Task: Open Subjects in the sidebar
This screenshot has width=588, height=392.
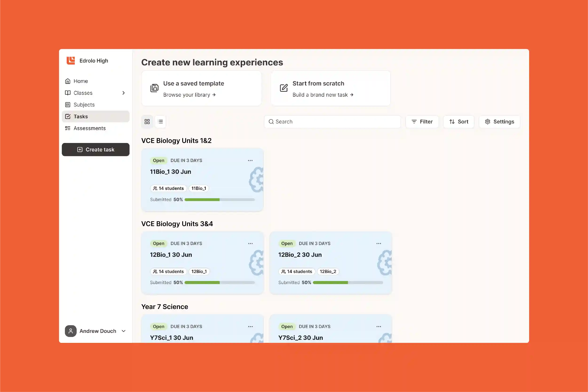Action: 95,104
